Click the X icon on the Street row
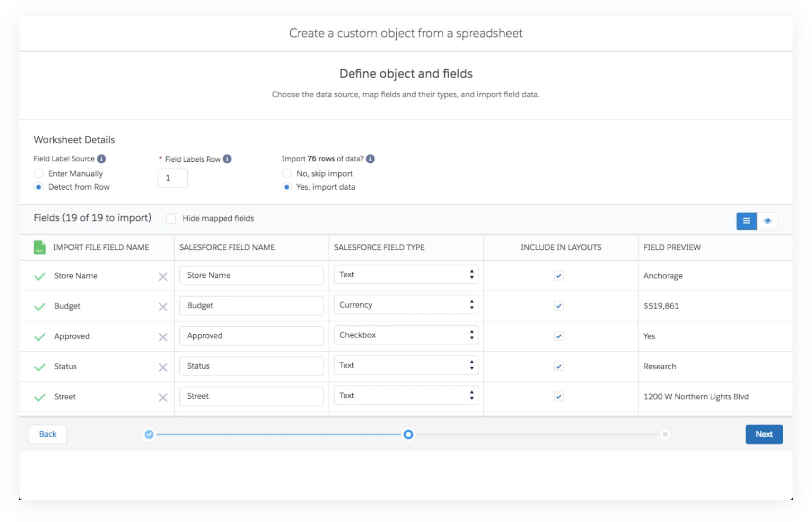 click(163, 397)
